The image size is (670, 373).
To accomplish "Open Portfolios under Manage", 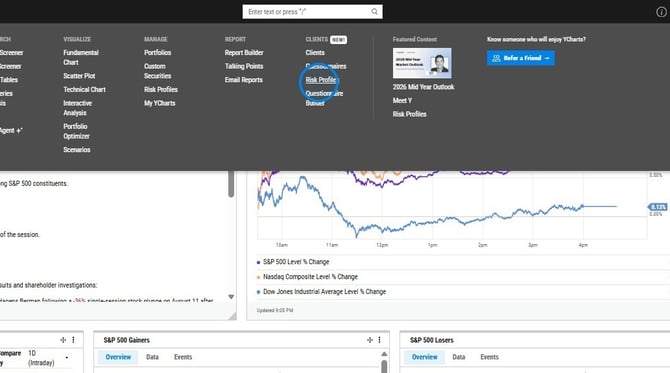I will point(157,53).
